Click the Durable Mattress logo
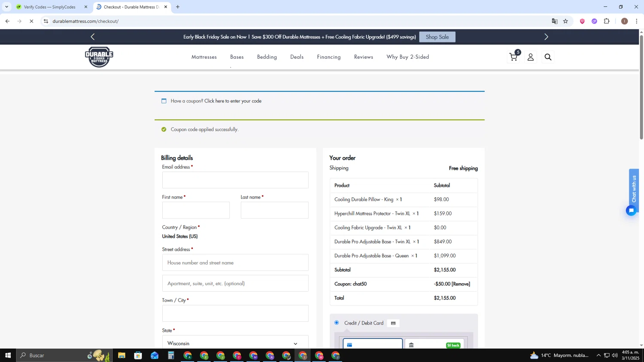644x362 pixels. pos(99,57)
